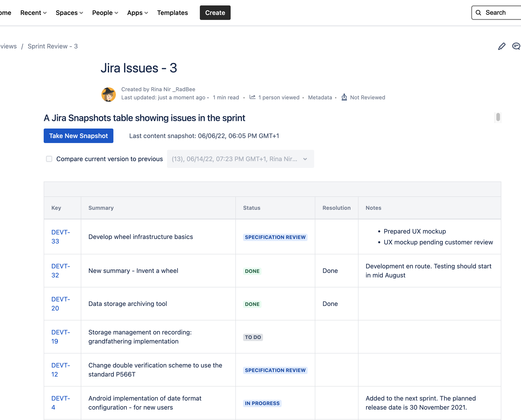The height and width of the screenshot is (420, 521).
Task: Click 'Develop wheel infrastructure basics' summary
Action: click(x=141, y=237)
